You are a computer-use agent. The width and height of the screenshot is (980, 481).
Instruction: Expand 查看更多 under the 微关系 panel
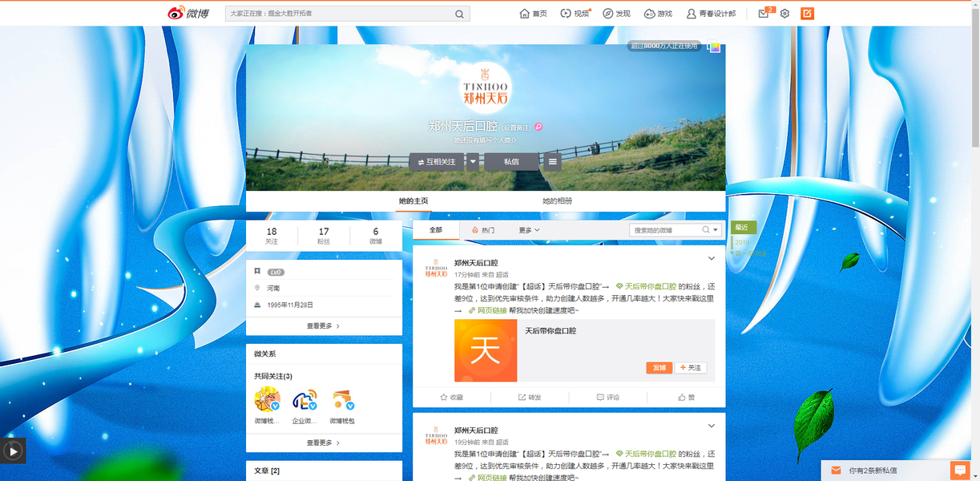[x=324, y=443]
